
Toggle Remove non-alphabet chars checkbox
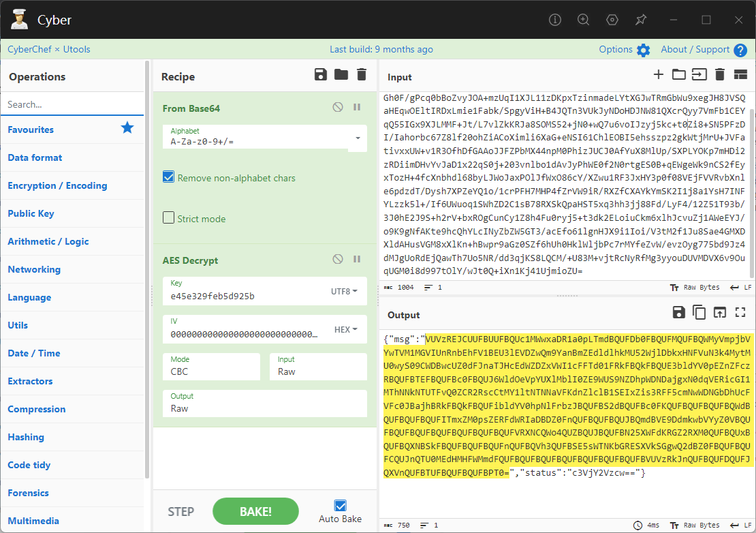[x=168, y=177]
